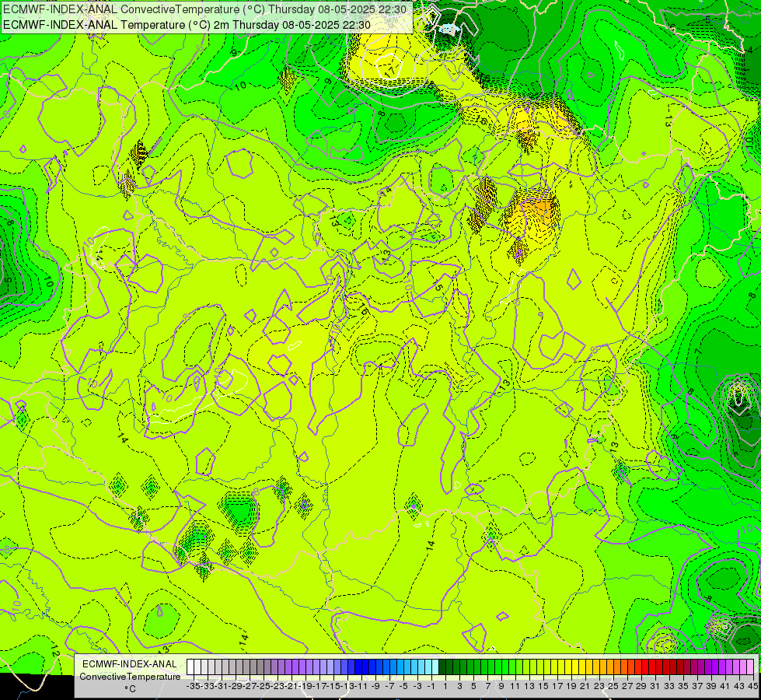Click the 7 contour label on the map

pos(698,350)
